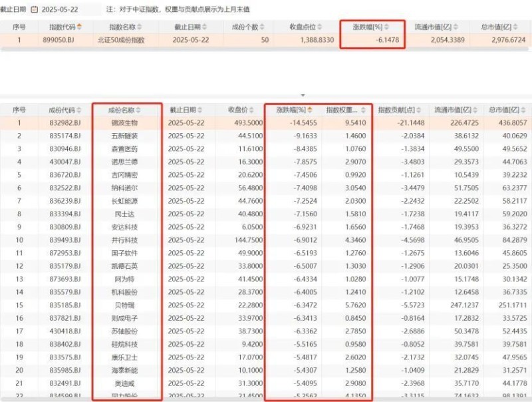Open the calendar icon beside 截止日期

(x=34, y=10)
